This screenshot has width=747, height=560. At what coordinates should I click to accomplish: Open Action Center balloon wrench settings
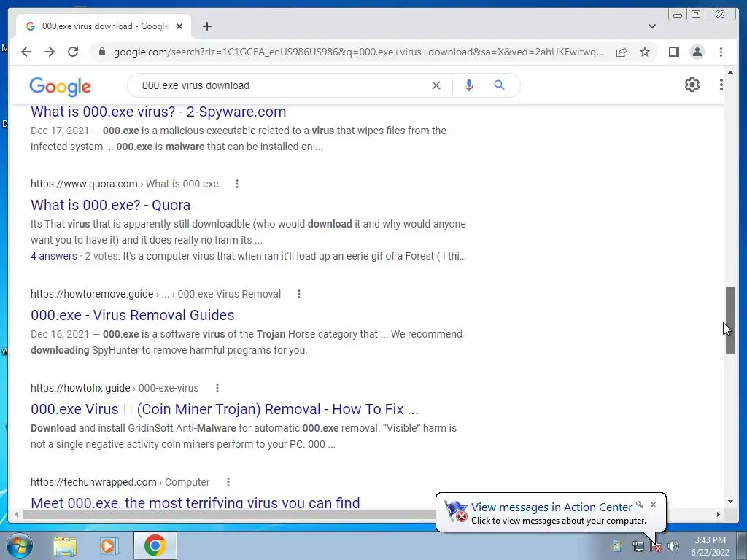(x=640, y=505)
